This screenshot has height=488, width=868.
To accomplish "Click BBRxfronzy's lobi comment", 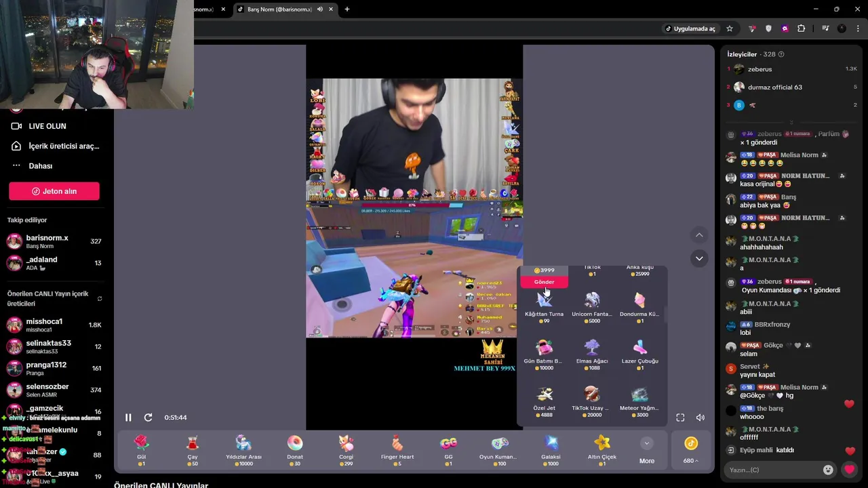I will [x=745, y=333].
